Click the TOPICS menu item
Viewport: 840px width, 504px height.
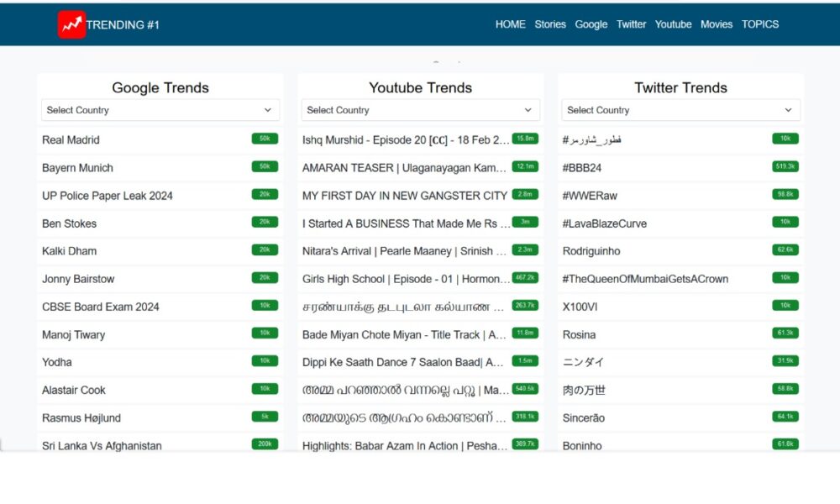759,24
